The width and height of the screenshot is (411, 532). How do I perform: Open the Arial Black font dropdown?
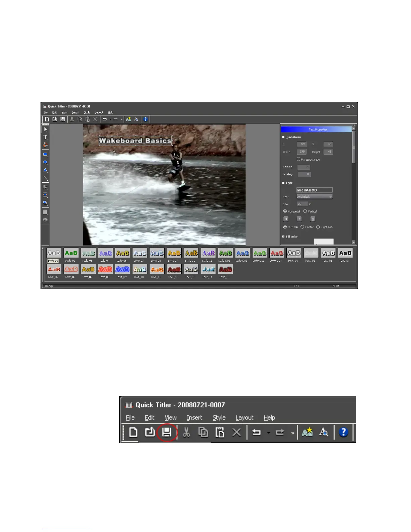click(315, 197)
